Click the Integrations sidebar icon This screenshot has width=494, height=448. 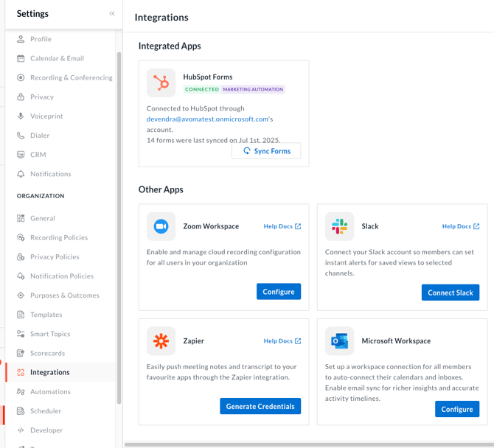click(x=21, y=372)
